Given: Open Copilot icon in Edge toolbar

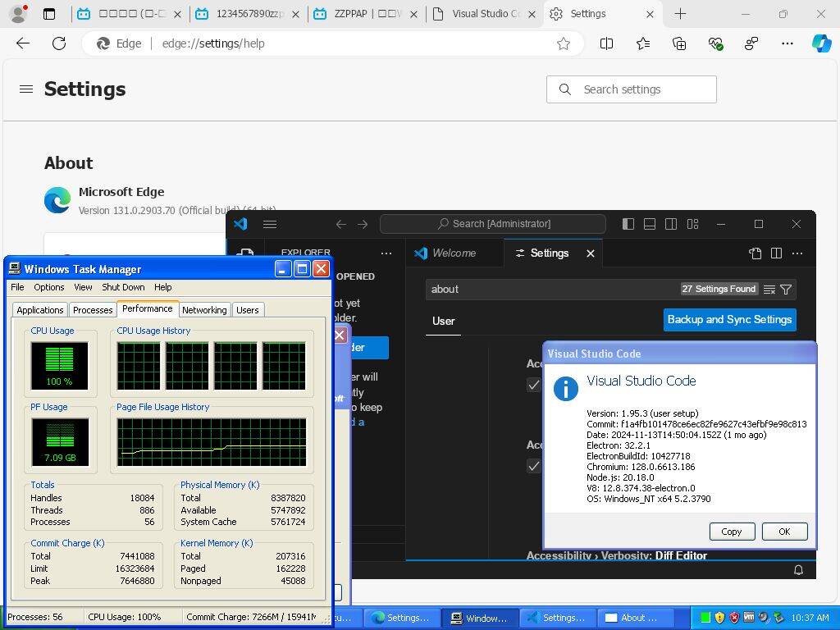Looking at the screenshot, I should click(821, 44).
